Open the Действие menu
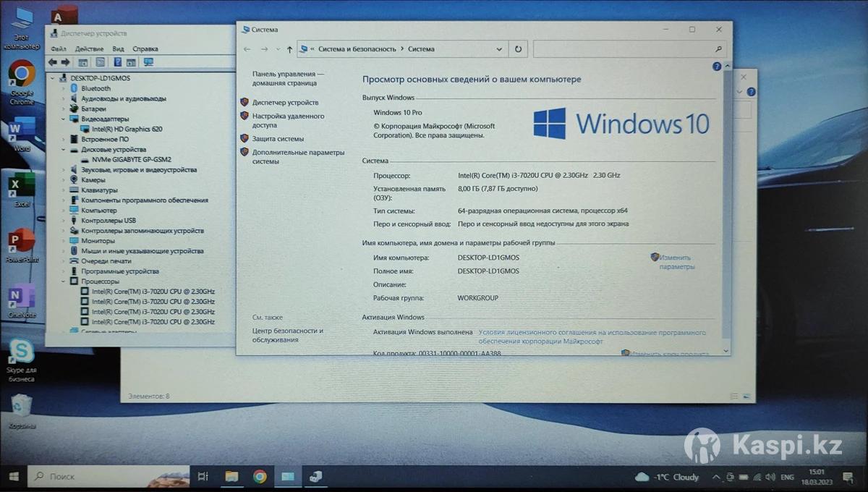 [89, 49]
